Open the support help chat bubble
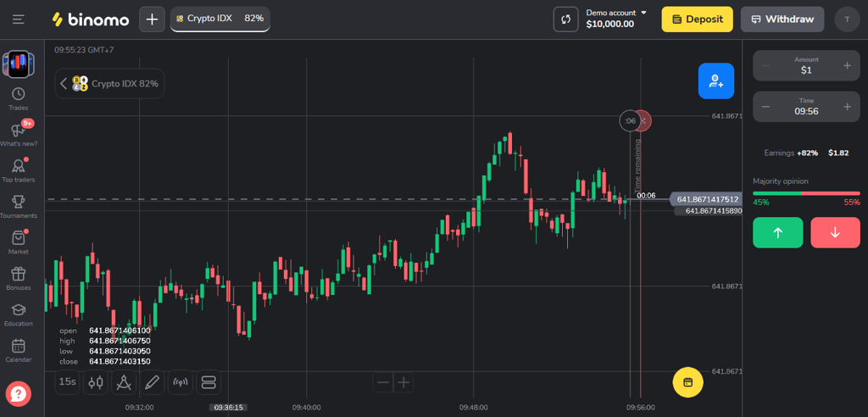This screenshot has height=417, width=868. [x=19, y=394]
